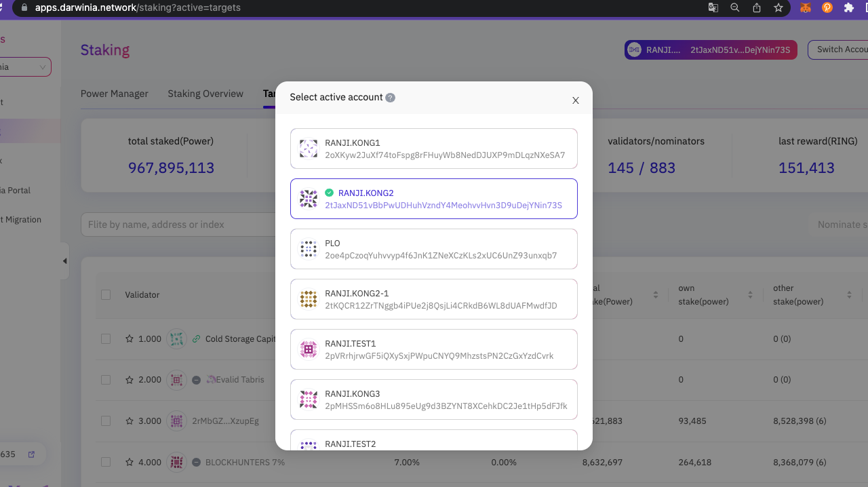Select all validators using the header checkbox

click(105, 294)
